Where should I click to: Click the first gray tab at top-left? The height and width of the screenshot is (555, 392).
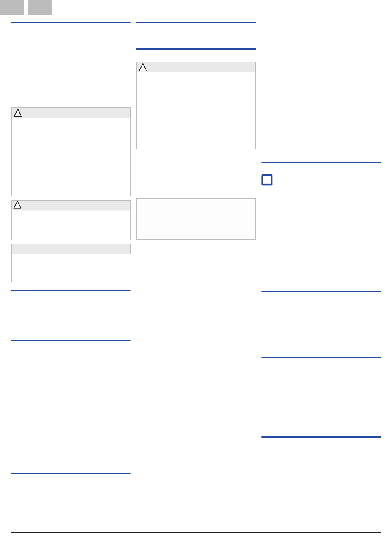click(12, 7)
